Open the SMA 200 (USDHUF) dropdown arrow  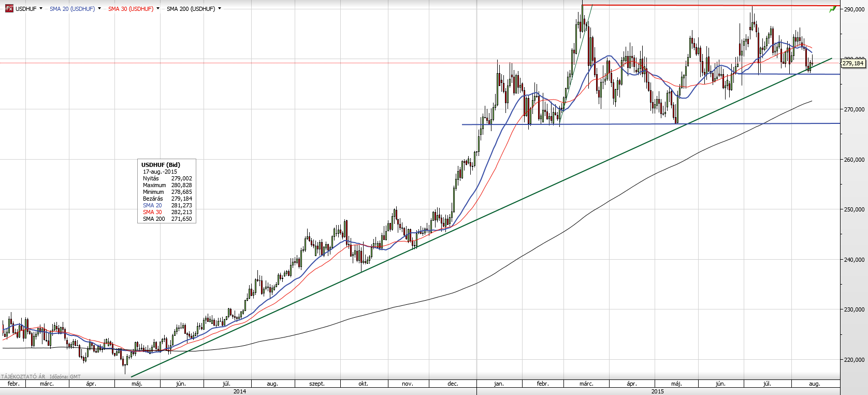click(220, 9)
